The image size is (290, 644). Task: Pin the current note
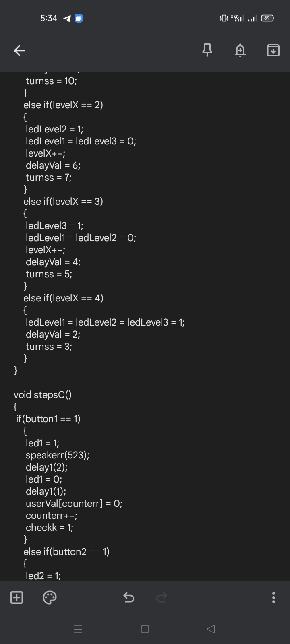coord(207,50)
